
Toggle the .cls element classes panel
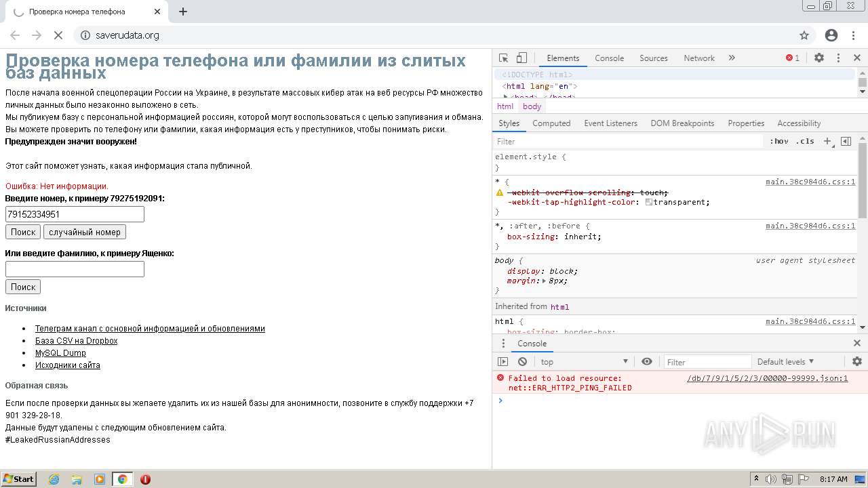click(805, 141)
